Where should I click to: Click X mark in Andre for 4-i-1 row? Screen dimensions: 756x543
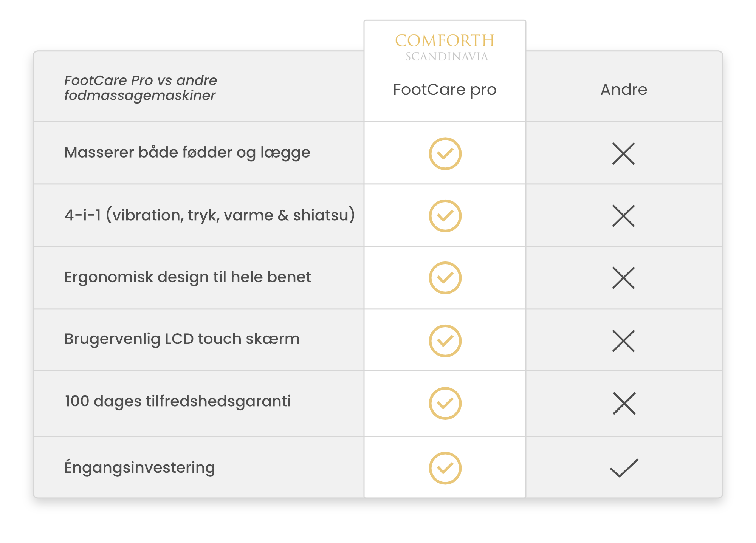click(x=623, y=216)
